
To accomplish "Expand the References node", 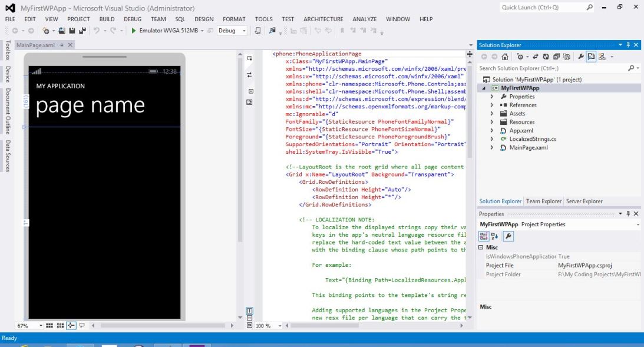I will click(492, 105).
